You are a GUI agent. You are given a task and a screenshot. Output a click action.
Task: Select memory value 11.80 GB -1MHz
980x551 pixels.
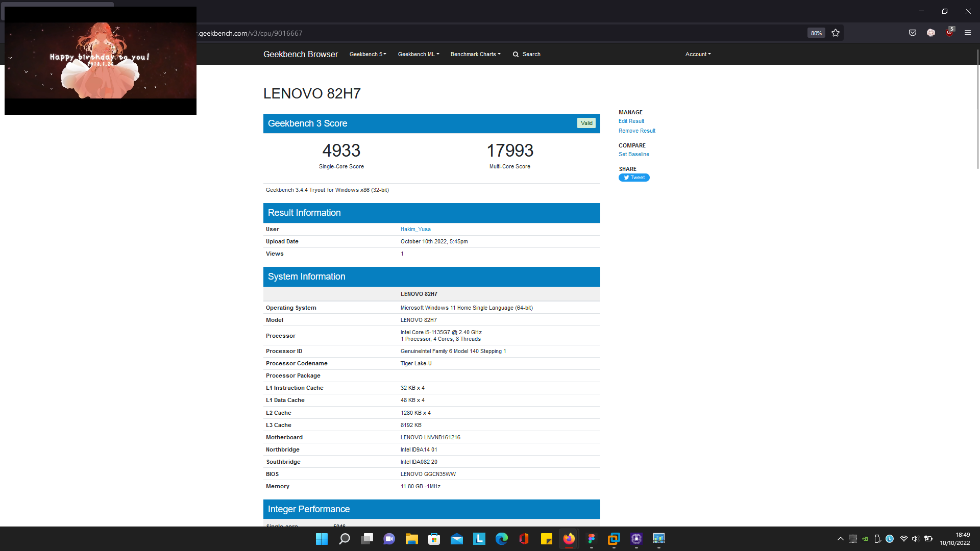click(421, 487)
